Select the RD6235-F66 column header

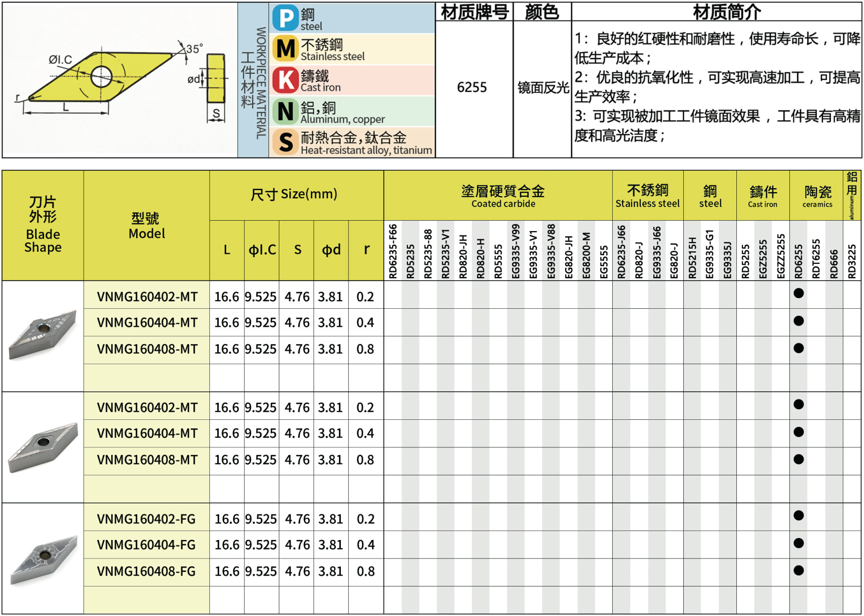click(393, 251)
